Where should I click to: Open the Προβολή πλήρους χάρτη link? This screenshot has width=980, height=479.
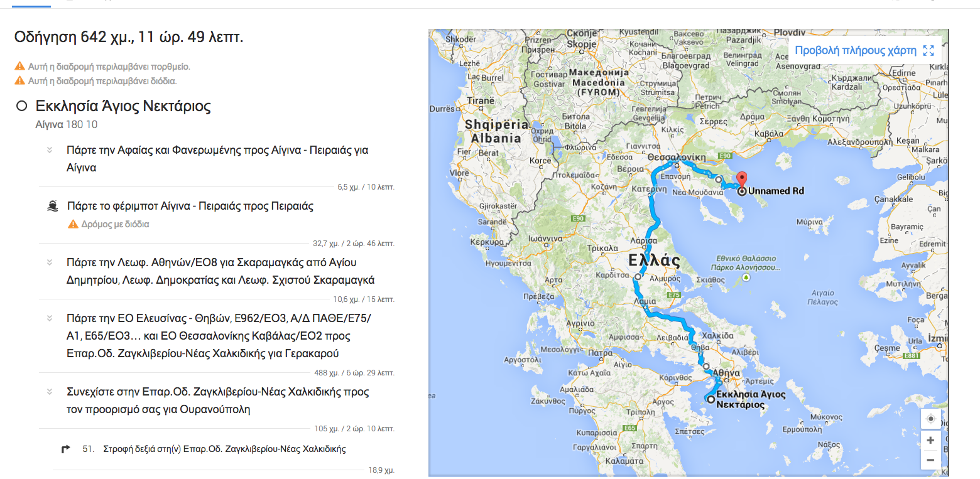(x=855, y=51)
